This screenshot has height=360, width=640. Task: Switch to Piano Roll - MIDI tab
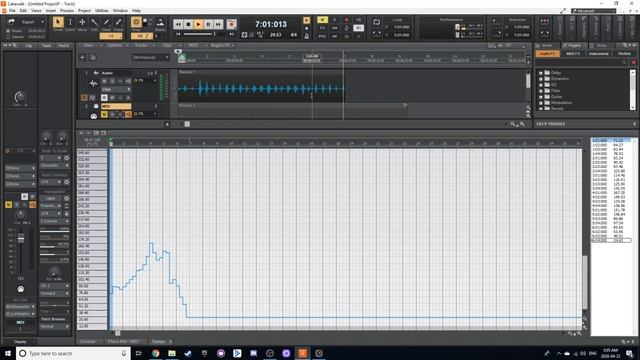[123, 342]
